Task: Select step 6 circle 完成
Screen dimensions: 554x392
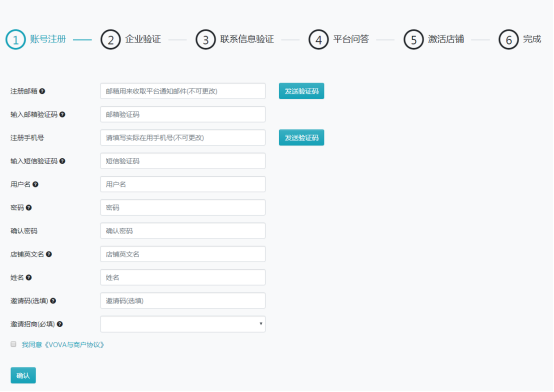Action: click(x=508, y=40)
